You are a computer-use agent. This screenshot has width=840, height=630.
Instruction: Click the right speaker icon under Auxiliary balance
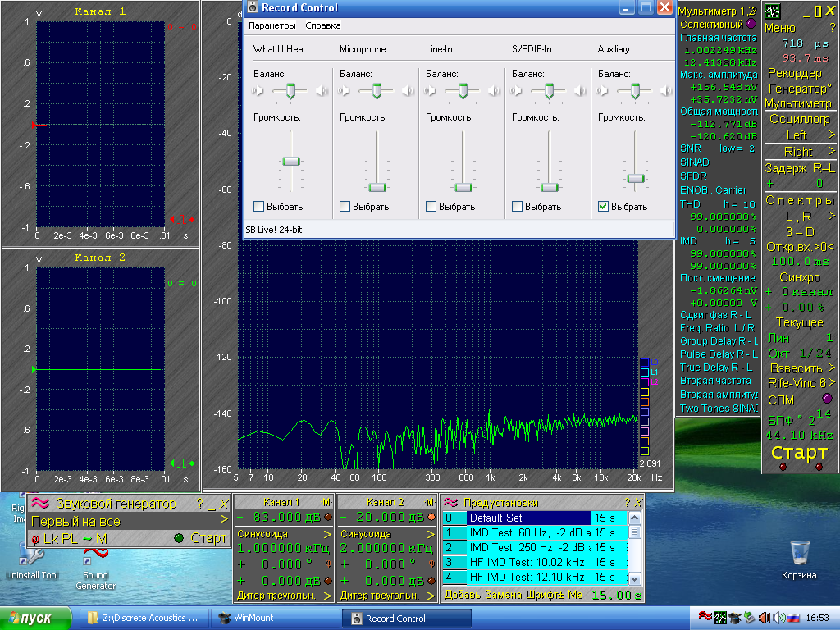tap(666, 91)
